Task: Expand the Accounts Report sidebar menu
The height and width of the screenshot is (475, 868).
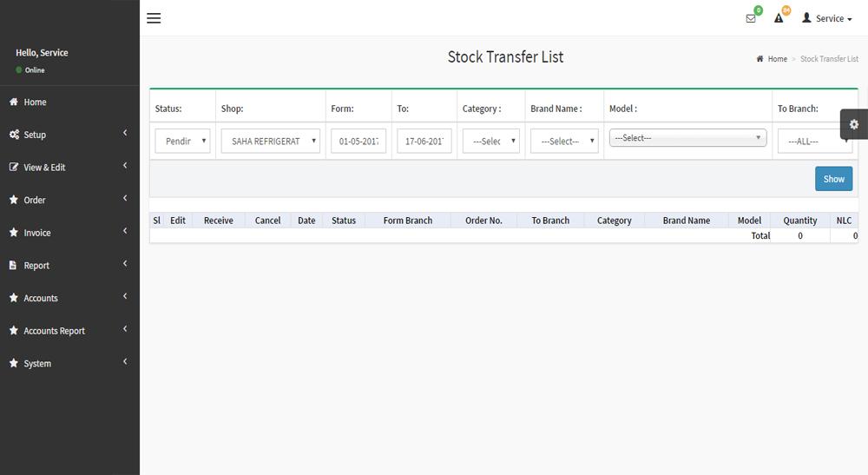Action: coord(69,331)
